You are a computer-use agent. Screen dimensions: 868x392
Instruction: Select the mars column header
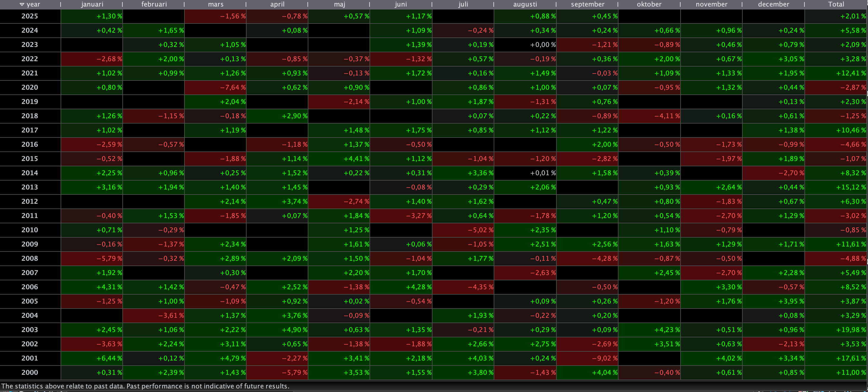tap(216, 4)
